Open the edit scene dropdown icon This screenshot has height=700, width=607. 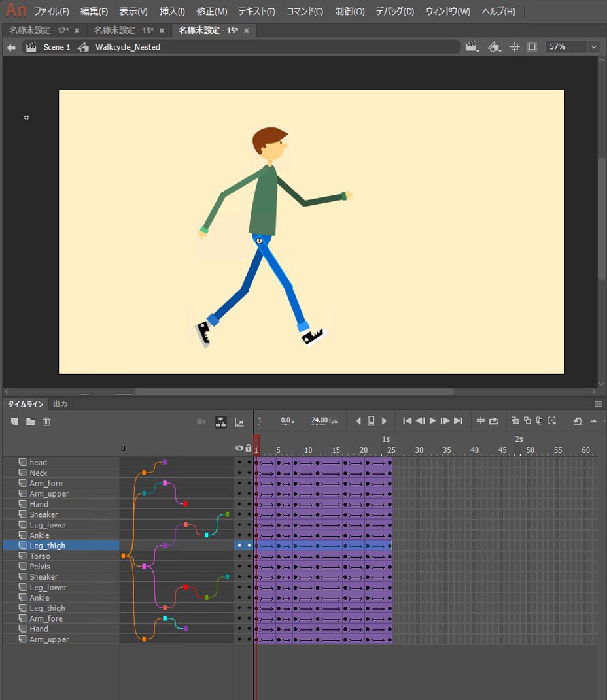coord(472,47)
